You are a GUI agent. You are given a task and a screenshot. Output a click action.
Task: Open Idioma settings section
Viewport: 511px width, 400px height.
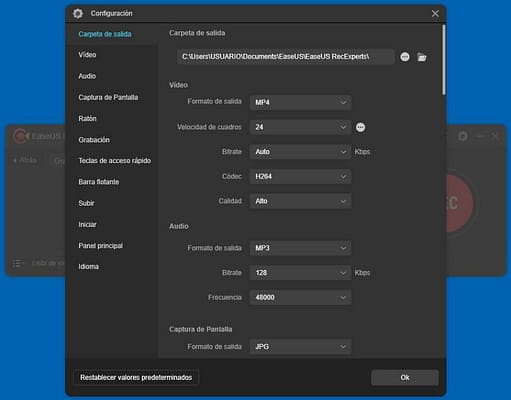[88, 267]
